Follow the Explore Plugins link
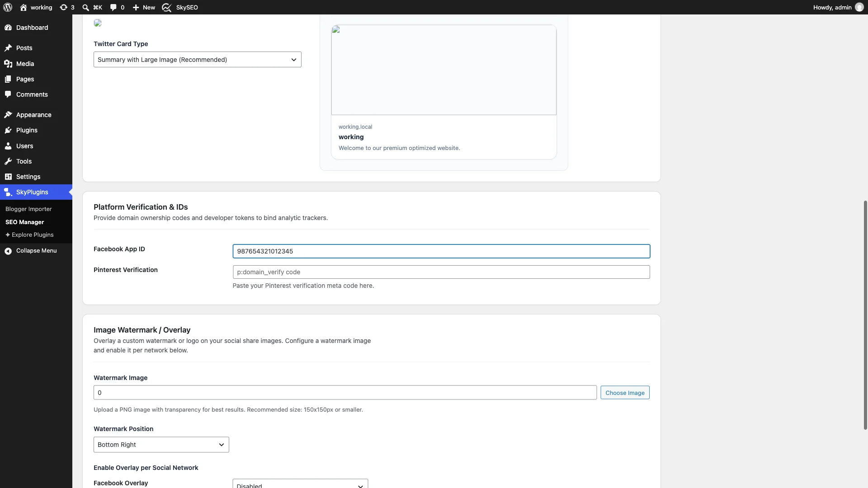The image size is (868, 488). 29,235
